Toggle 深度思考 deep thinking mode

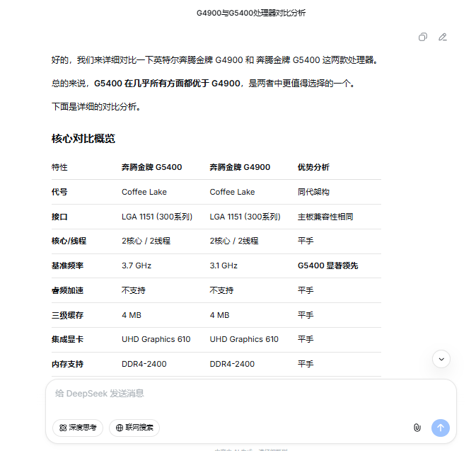[x=79, y=428]
